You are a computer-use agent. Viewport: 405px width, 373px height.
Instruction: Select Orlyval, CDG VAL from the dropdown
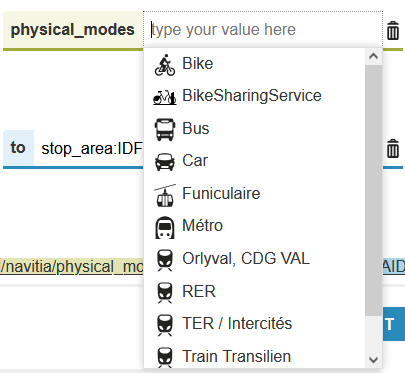click(x=246, y=259)
